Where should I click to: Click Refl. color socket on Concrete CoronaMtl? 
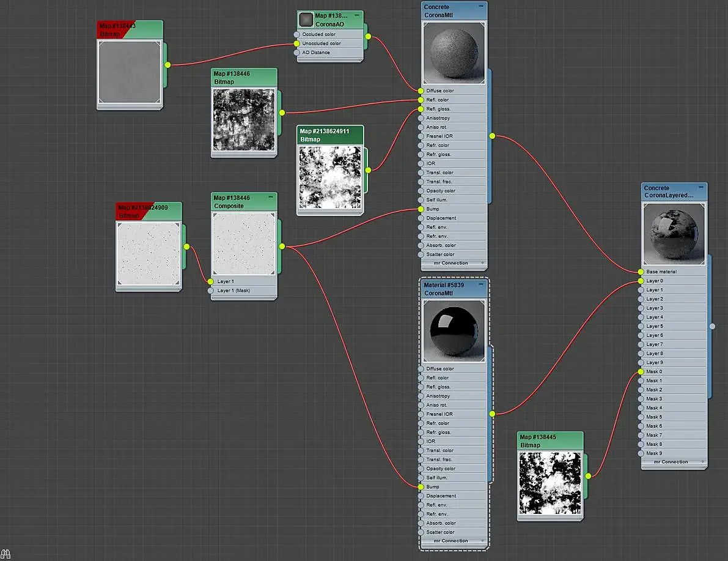tap(421, 100)
